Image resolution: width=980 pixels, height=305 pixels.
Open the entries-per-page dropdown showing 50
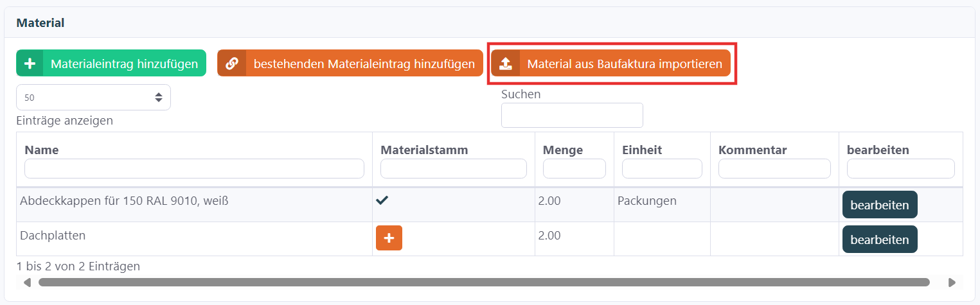pyautogui.click(x=93, y=98)
